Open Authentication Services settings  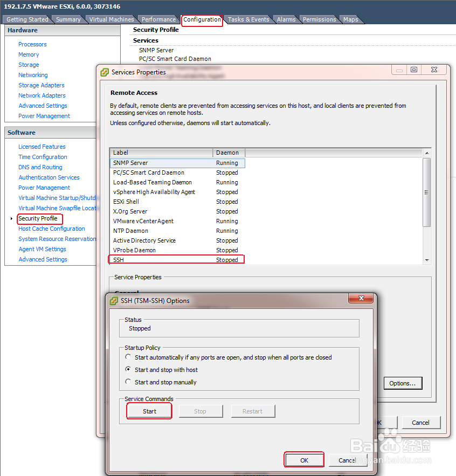(49, 177)
